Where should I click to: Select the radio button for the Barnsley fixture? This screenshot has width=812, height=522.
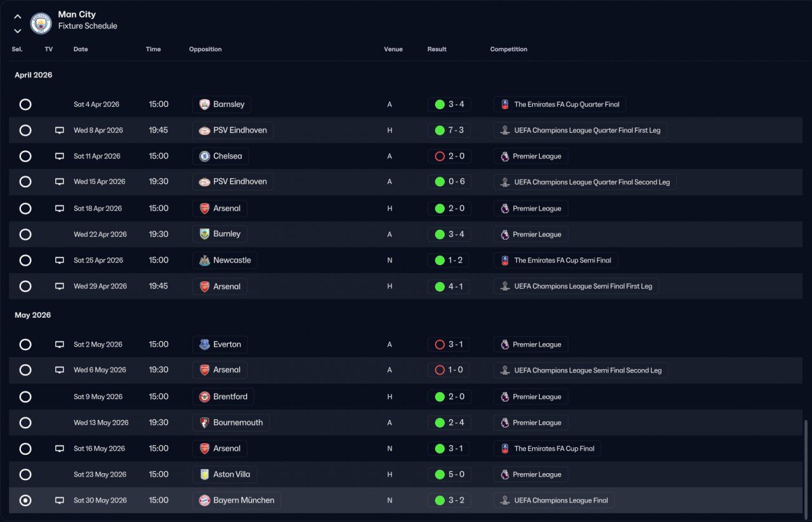click(x=25, y=105)
